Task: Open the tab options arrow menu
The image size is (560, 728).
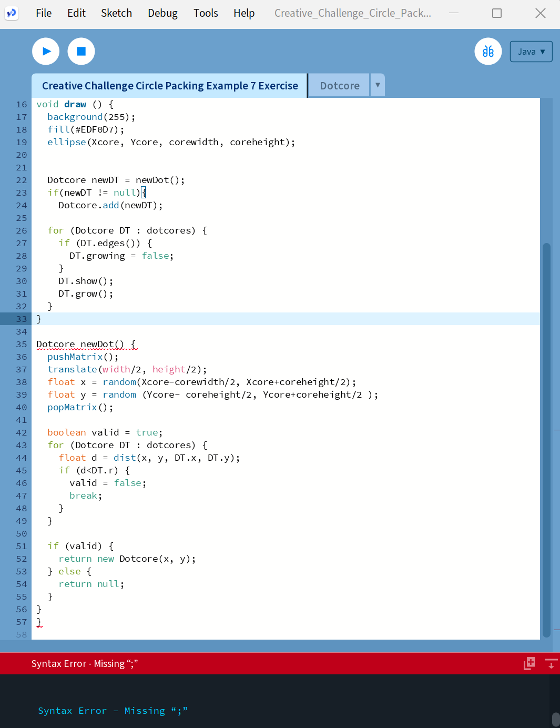Action: click(378, 85)
